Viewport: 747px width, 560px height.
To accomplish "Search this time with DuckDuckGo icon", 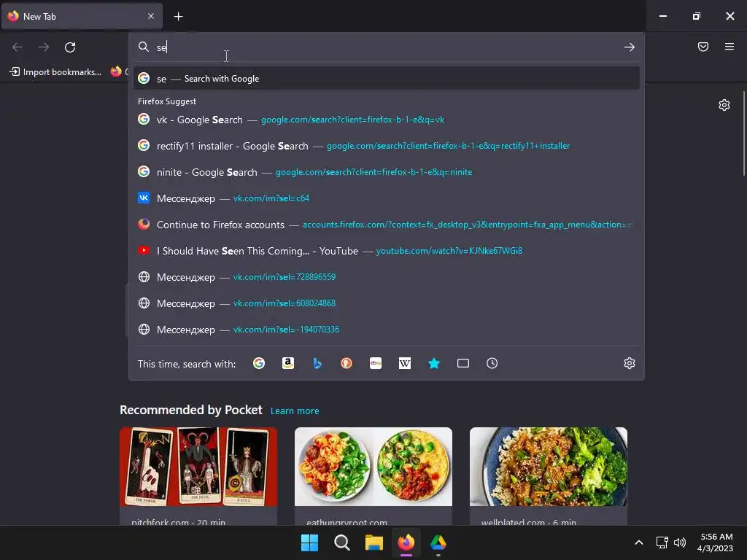I will (347, 363).
